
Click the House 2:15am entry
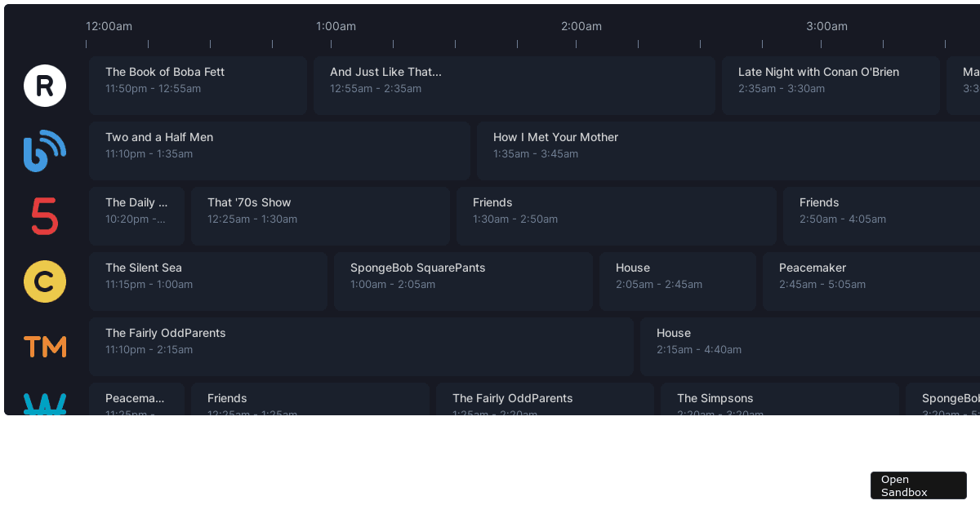pos(808,347)
